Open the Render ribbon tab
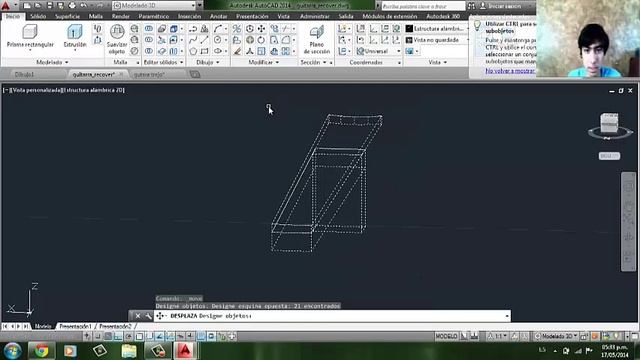The width and height of the screenshot is (640, 360). (x=120, y=16)
